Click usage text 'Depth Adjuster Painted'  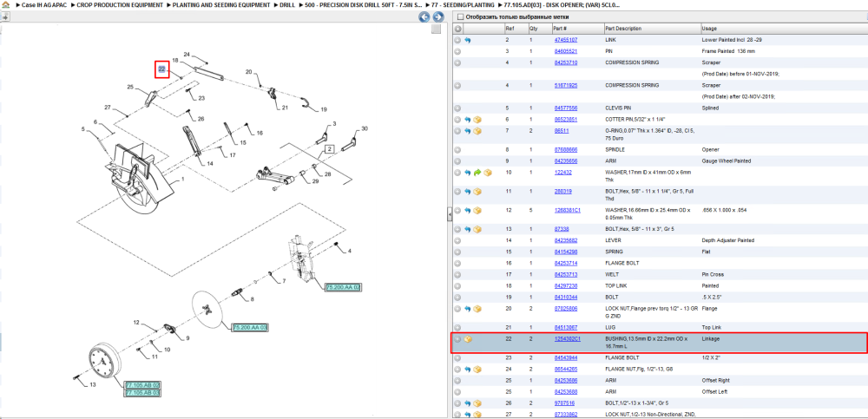(728, 241)
